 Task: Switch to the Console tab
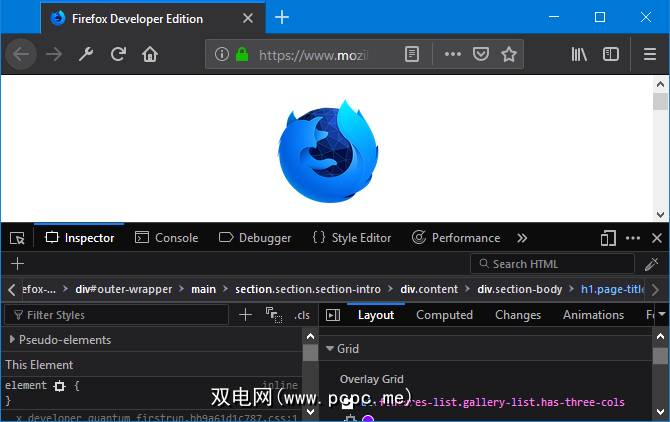[x=166, y=238]
